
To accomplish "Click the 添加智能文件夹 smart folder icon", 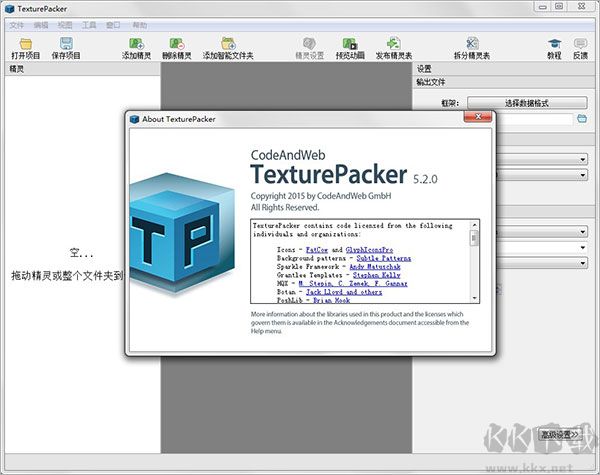I will pos(228,43).
